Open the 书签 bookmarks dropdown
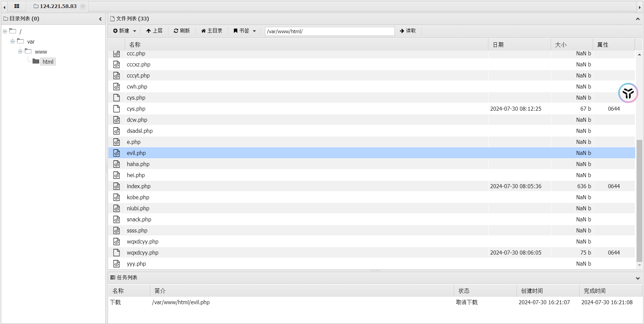 point(245,31)
